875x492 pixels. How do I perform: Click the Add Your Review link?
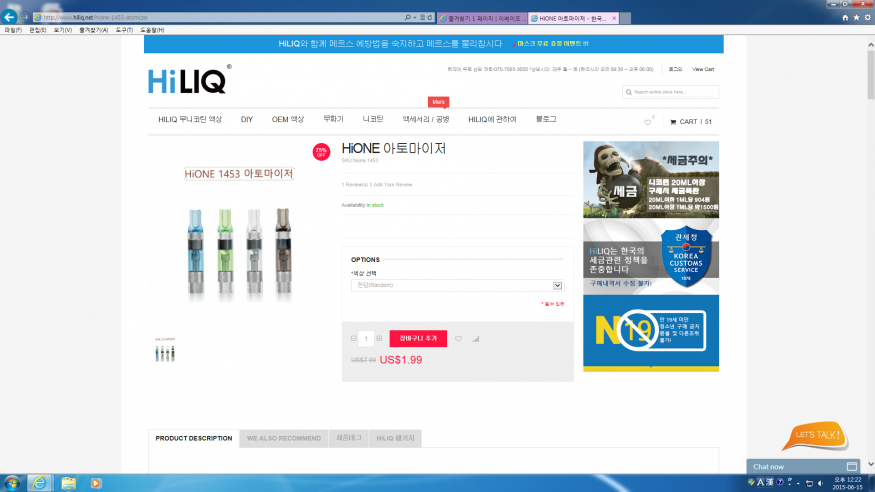pos(393,185)
